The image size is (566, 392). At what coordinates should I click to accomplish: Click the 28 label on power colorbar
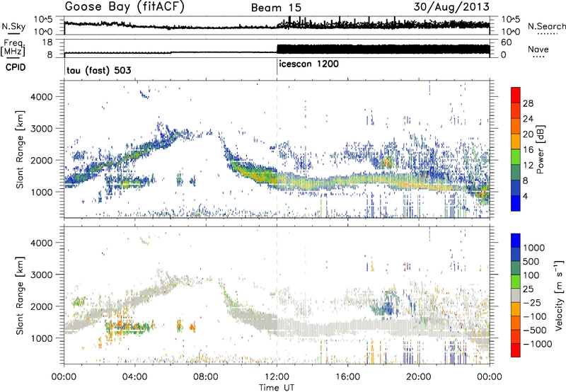(x=528, y=103)
